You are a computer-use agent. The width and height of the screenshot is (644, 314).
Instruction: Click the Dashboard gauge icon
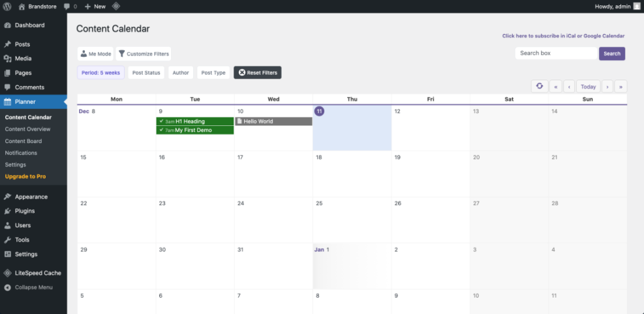pyautogui.click(x=7, y=25)
